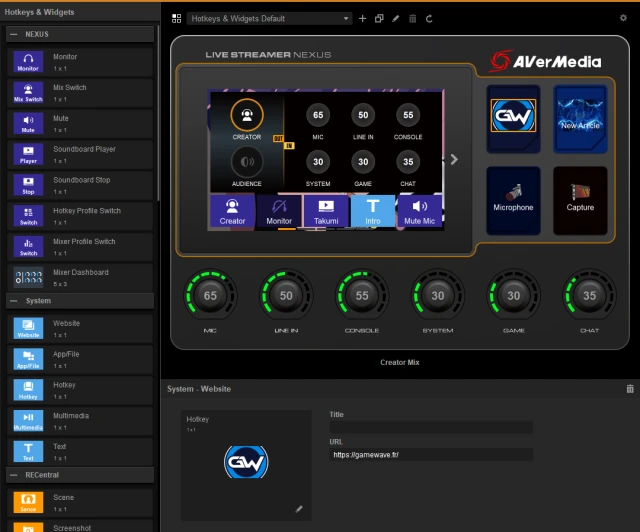Screen dimensions: 640x532
Task: Duplicate the current profile
Action: tap(379, 18)
